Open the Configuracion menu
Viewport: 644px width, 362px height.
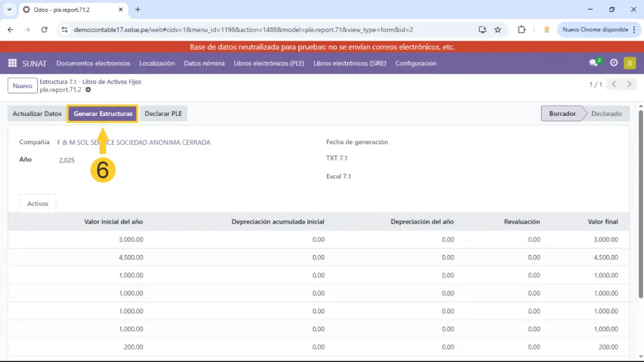click(x=416, y=63)
